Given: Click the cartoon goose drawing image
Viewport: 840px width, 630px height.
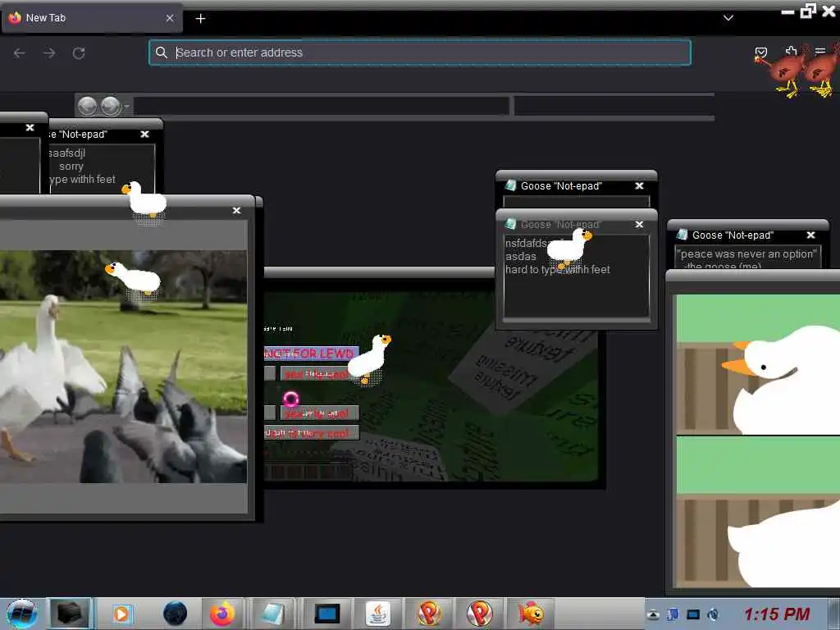Looking at the screenshot, I should click(x=757, y=441).
